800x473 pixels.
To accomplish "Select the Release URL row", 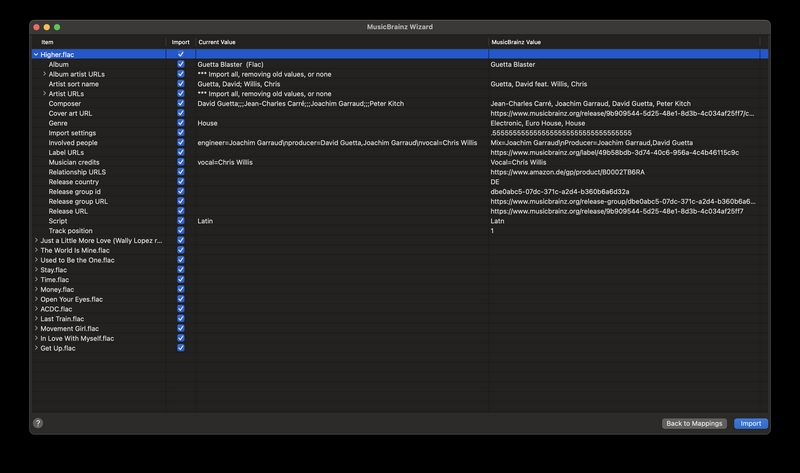I will point(400,211).
